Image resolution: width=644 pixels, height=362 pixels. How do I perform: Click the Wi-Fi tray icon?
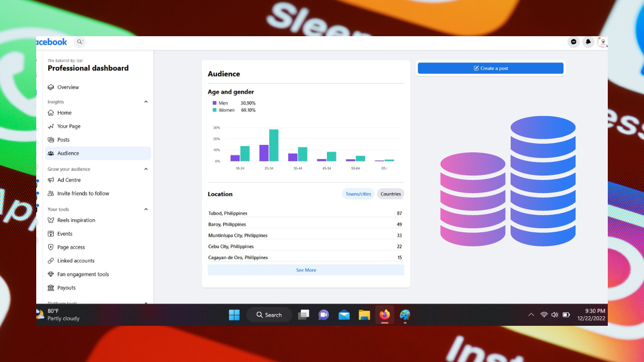click(544, 315)
